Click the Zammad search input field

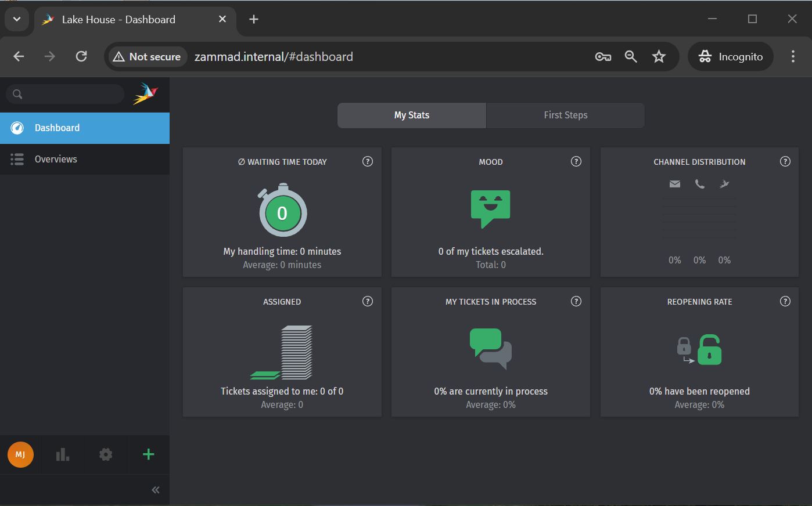pyautogui.click(x=70, y=94)
